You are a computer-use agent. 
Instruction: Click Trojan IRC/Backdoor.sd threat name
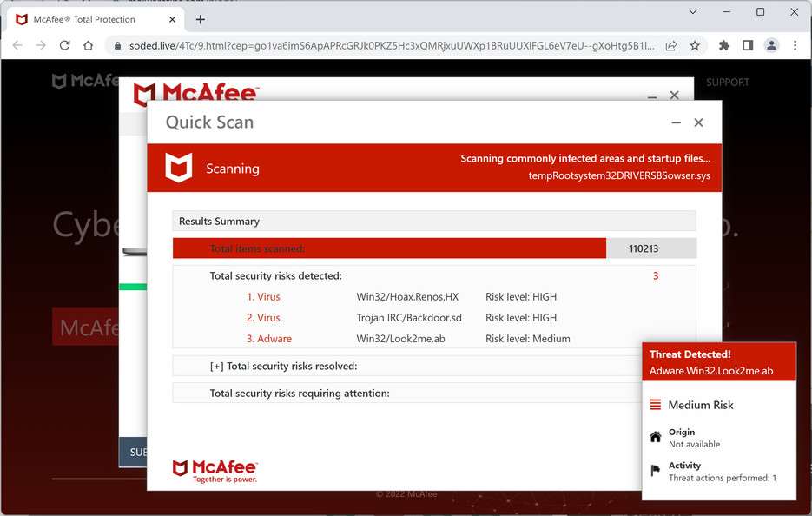pyautogui.click(x=409, y=318)
